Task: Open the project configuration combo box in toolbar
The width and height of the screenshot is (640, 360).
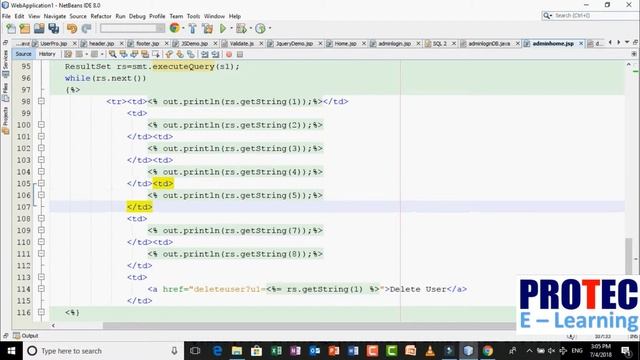Action: point(132,28)
